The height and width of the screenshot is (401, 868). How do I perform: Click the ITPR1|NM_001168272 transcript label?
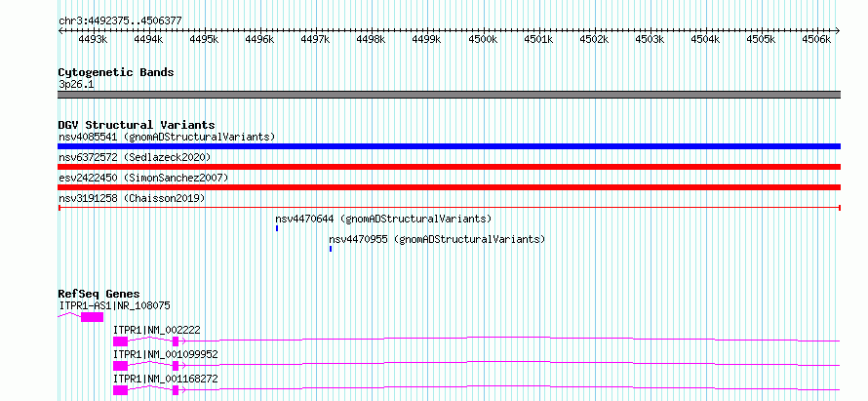pyautogui.click(x=166, y=379)
